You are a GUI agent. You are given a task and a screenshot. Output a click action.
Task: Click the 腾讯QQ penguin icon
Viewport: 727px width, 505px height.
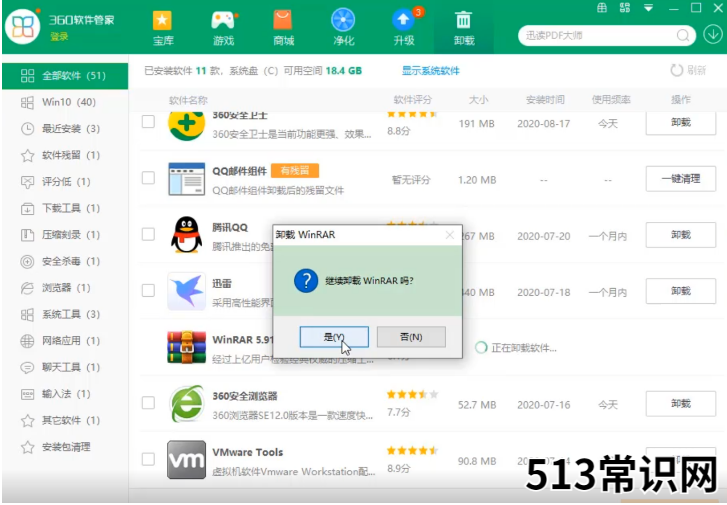coord(186,235)
